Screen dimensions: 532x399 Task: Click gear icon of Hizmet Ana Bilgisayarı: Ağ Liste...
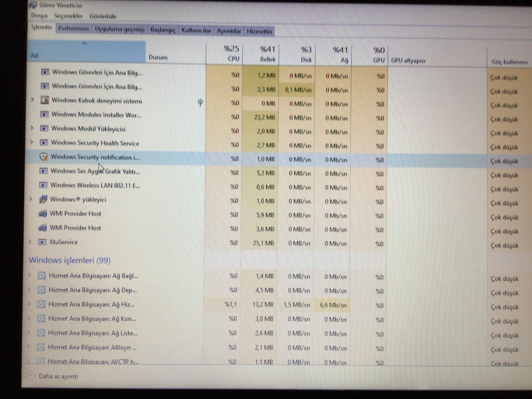click(41, 333)
